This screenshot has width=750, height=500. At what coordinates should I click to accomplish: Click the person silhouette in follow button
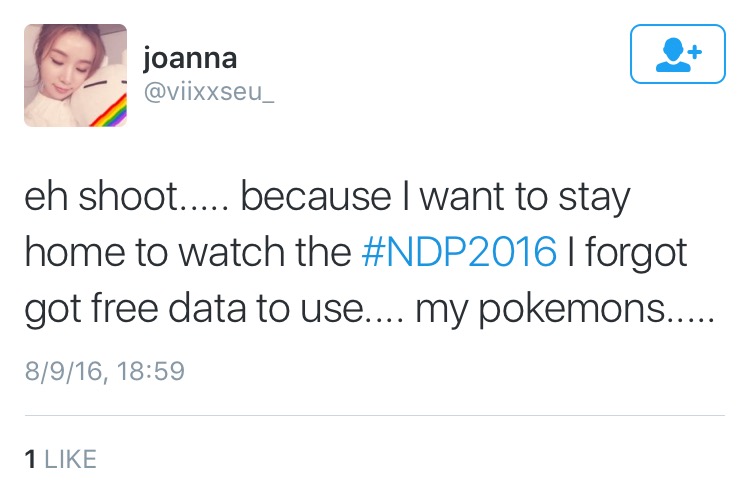point(671,55)
